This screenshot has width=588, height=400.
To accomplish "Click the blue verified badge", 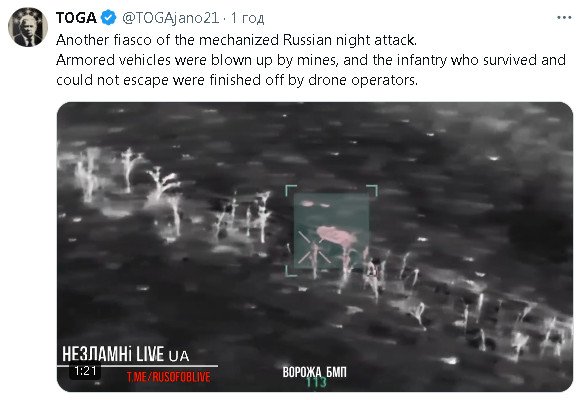I will point(109,18).
